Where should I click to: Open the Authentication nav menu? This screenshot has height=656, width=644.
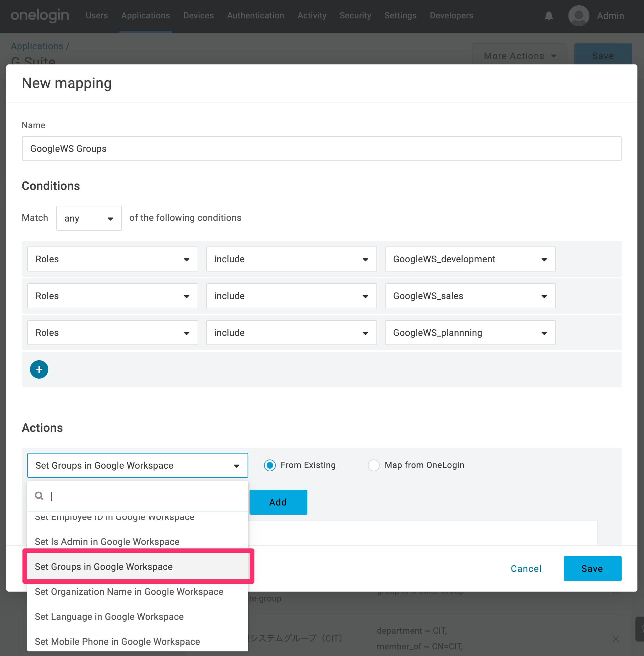click(255, 15)
